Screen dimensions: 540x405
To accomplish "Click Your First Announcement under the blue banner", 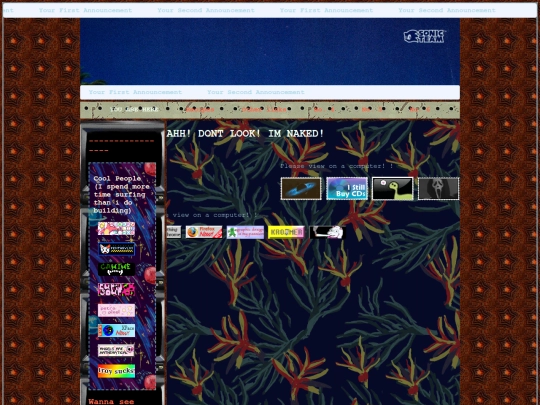I will [135, 92].
